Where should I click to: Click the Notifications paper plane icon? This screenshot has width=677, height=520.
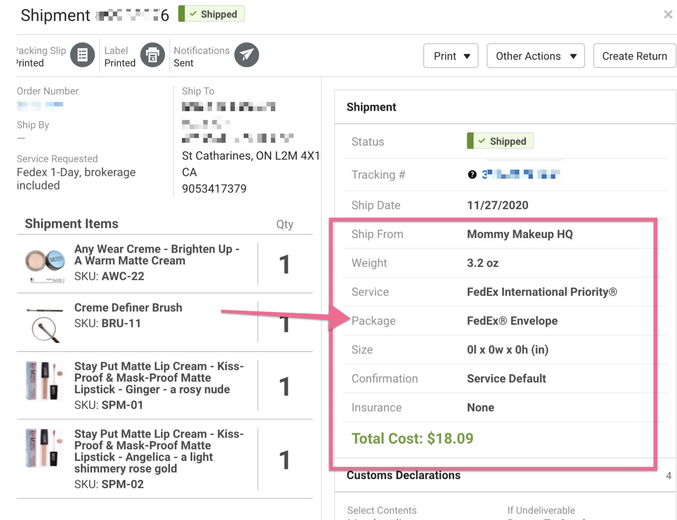246,56
